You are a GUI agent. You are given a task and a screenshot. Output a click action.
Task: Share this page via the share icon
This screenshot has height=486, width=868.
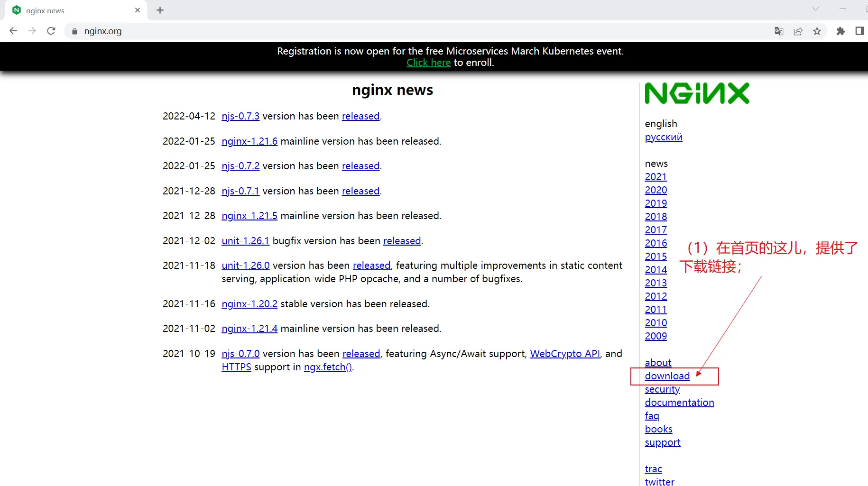(798, 31)
